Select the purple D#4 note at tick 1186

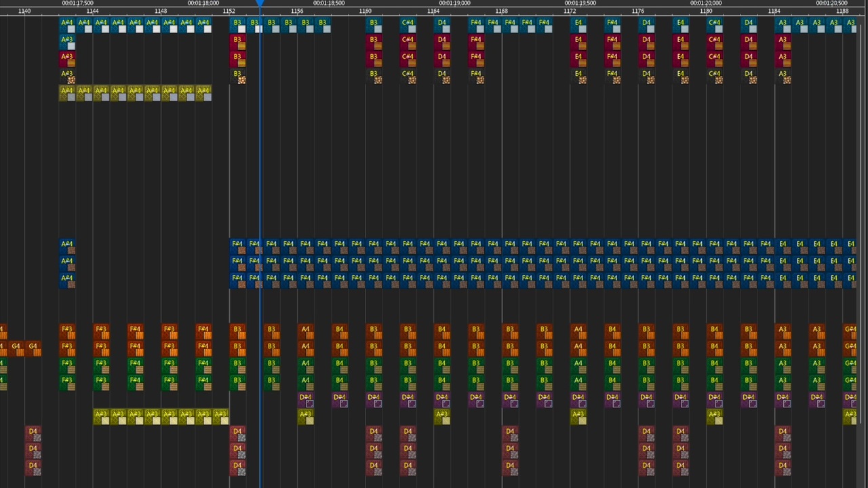pyautogui.click(x=816, y=400)
